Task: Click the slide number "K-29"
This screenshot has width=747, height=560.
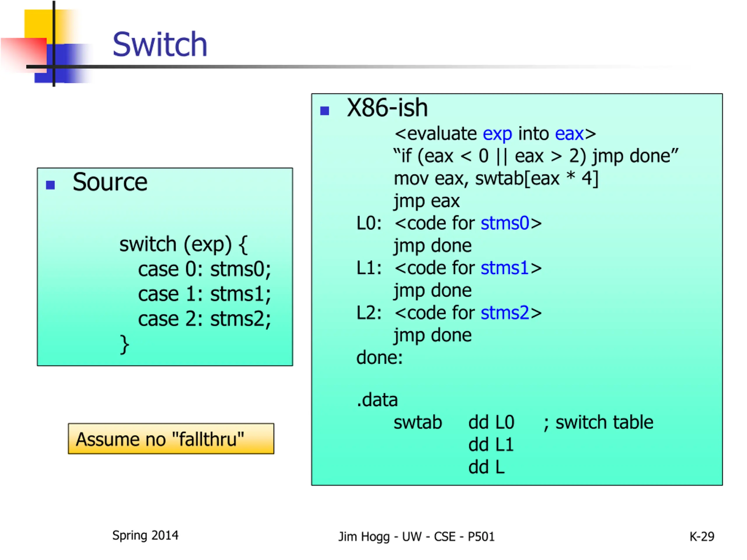Action: (x=702, y=537)
